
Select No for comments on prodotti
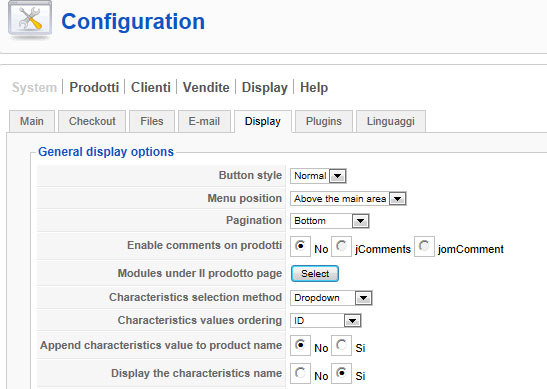click(x=300, y=246)
